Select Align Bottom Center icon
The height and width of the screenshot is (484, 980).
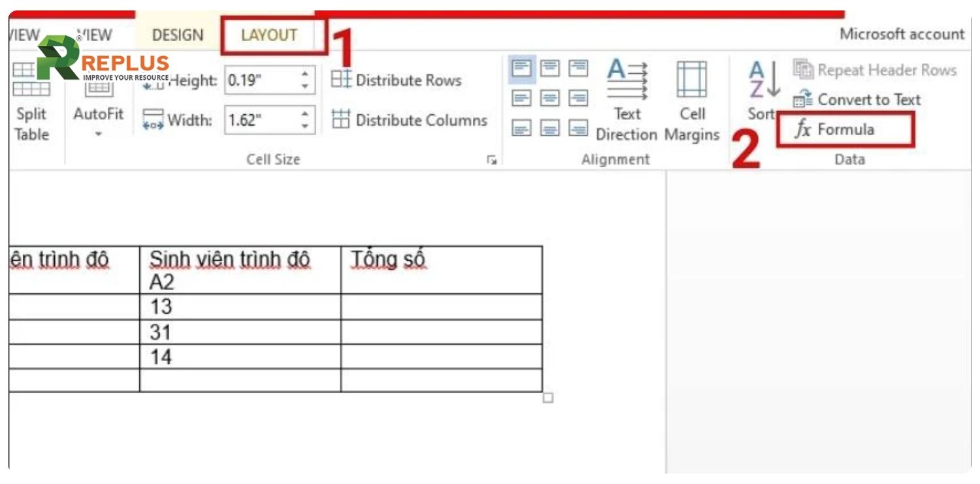(550, 127)
